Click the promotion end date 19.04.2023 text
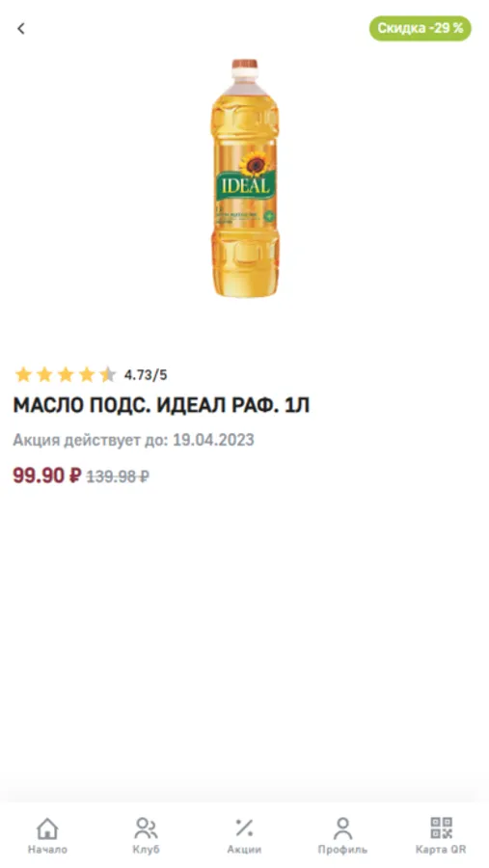This screenshot has width=489, height=868. point(214,440)
